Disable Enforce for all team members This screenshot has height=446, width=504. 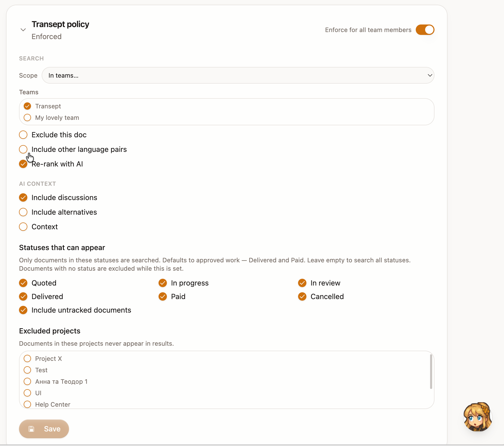(425, 30)
